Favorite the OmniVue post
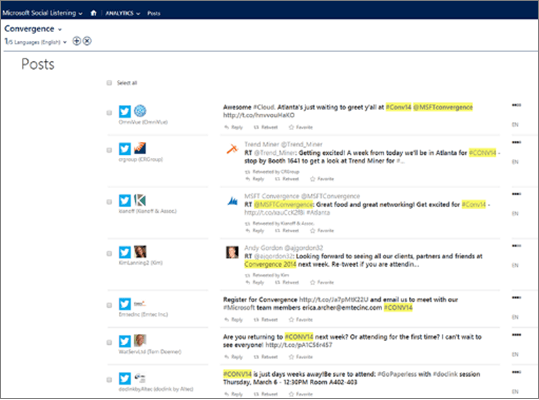The width and height of the screenshot is (539, 400). tap(301, 127)
